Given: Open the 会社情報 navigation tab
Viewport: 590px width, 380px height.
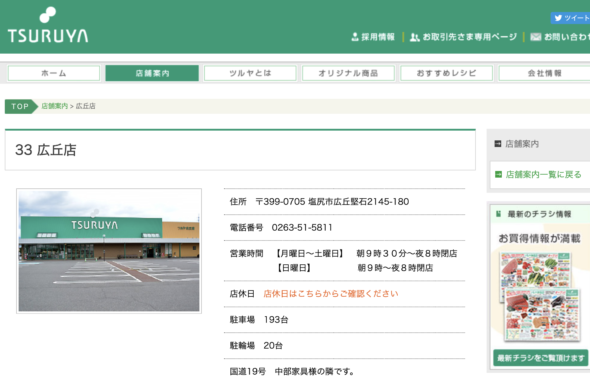Looking at the screenshot, I should pyautogui.click(x=544, y=73).
